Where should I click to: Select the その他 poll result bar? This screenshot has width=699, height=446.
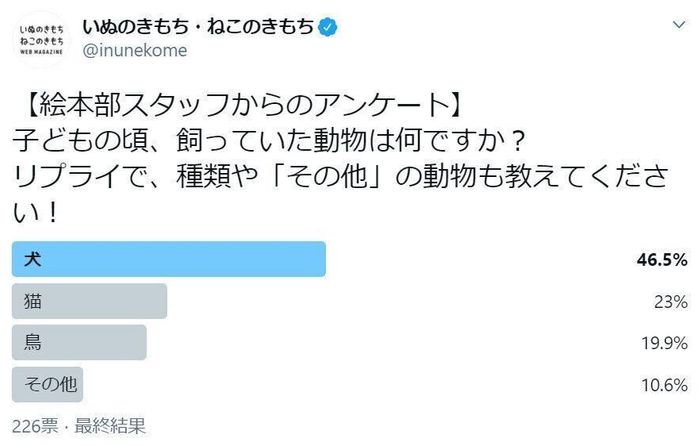pyautogui.click(x=46, y=383)
